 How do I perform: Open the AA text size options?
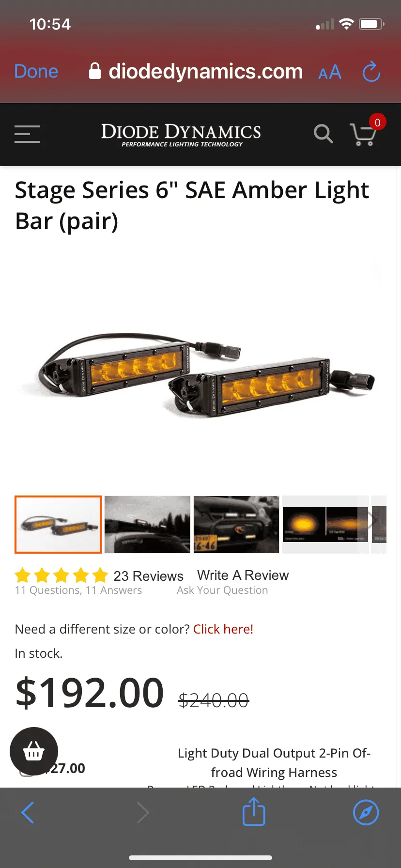(330, 73)
